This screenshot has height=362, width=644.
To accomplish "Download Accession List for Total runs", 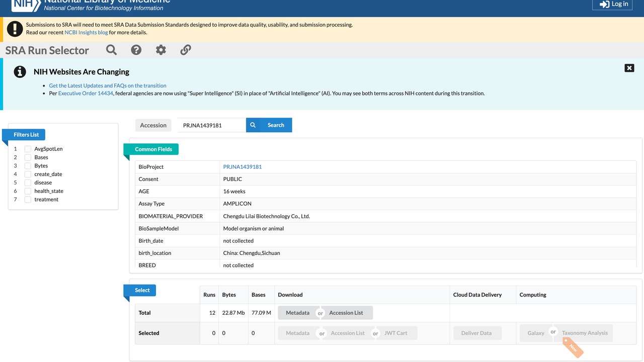I will (346, 313).
